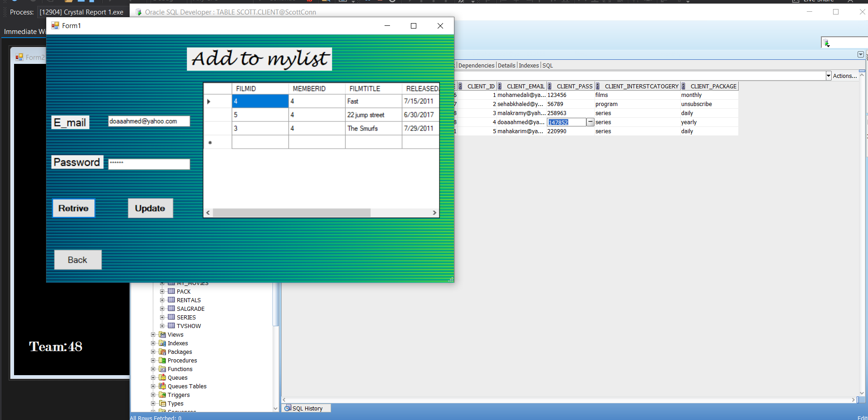Select the Queues folder icon
The image size is (868, 420).
tap(162, 377)
